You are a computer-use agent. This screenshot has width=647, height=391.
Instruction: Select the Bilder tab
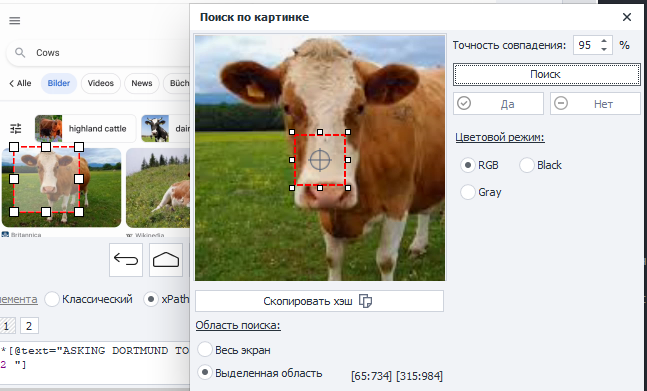[x=59, y=83]
